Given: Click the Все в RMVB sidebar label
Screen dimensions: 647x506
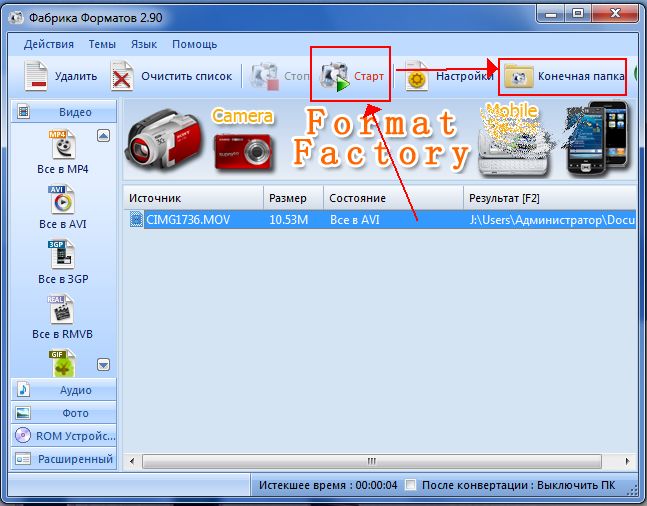Looking at the screenshot, I should (x=62, y=334).
